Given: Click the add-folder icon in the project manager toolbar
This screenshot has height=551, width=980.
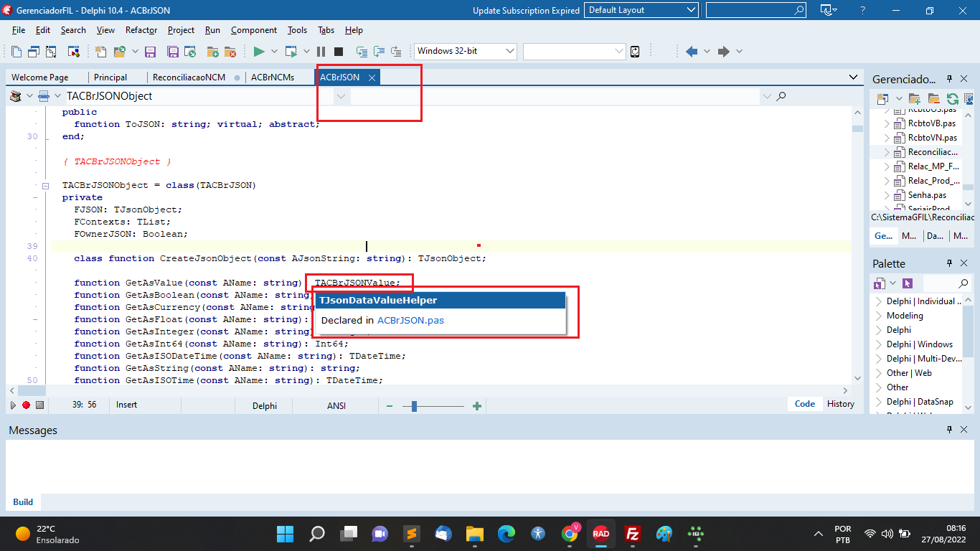Looking at the screenshot, I should [915, 99].
